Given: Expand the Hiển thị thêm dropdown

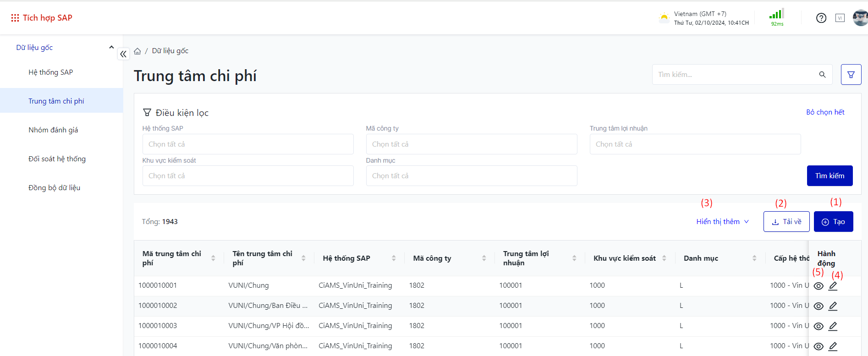Looking at the screenshot, I should click(x=722, y=222).
